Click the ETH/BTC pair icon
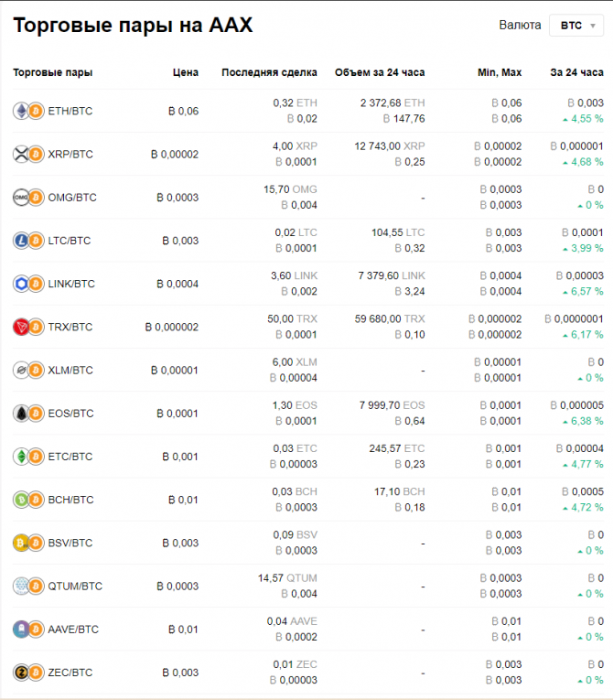613x700 pixels. 28,111
